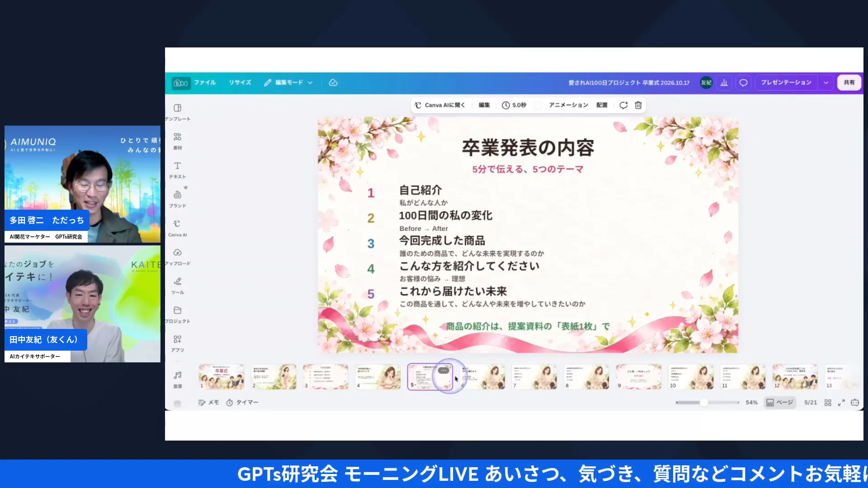868x488 pixels.
Task: Set the page duration at 5.0秒
Action: click(x=514, y=105)
